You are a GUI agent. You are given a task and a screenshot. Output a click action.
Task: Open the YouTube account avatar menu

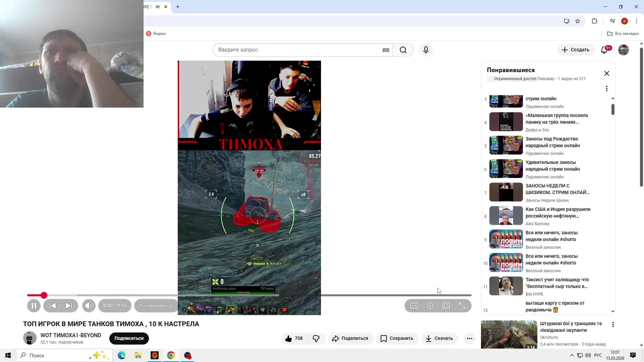pos(623,50)
